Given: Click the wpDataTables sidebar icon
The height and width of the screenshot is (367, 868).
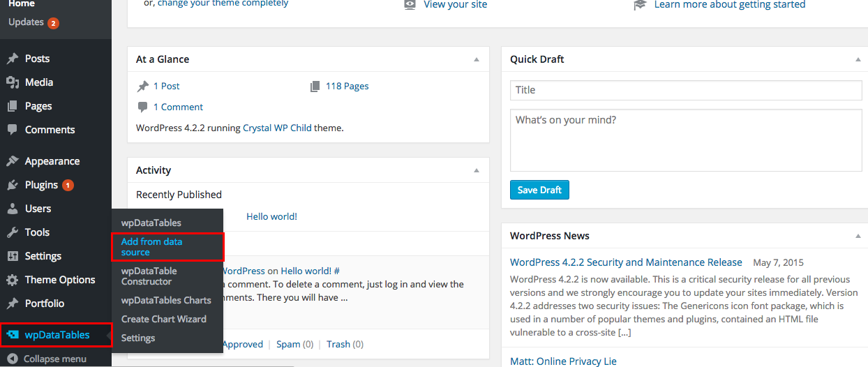Looking at the screenshot, I should point(13,335).
